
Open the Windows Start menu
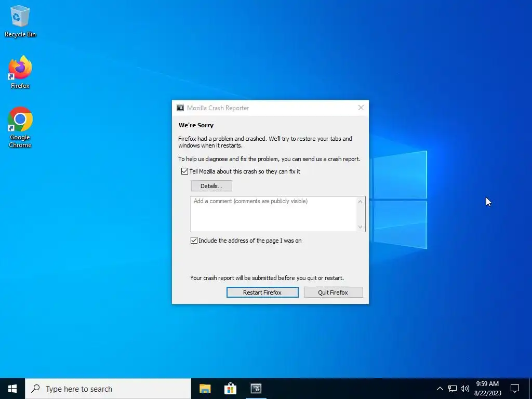click(12, 389)
